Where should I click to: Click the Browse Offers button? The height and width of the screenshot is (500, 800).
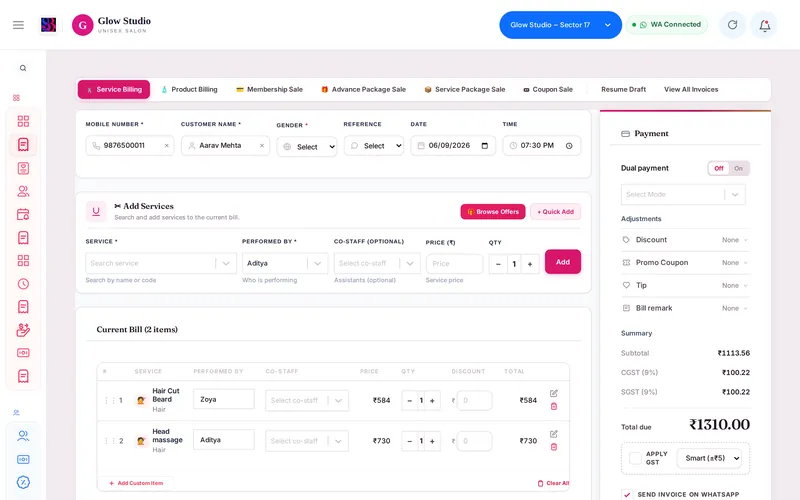493,212
